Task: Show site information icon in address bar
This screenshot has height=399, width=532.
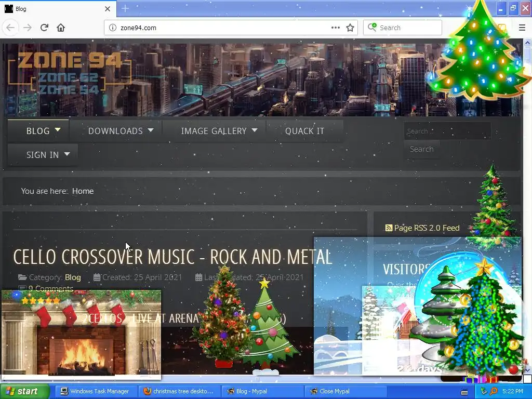Action: [x=113, y=28]
